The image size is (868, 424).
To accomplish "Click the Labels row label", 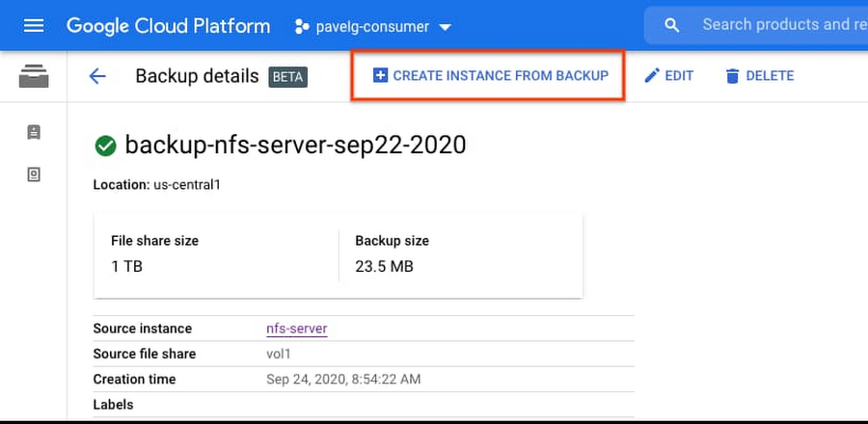I will (x=114, y=405).
